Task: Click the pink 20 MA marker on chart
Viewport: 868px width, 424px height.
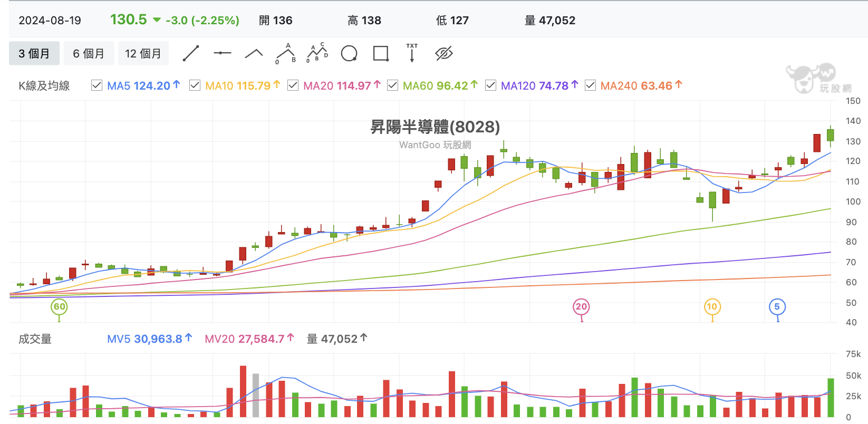Action: pyautogui.click(x=581, y=307)
